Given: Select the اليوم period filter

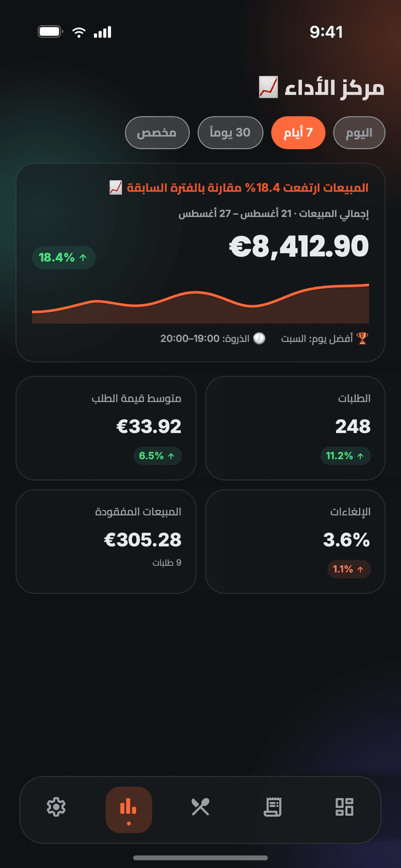Looking at the screenshot, I should pyautogui.click(x=359, y=133).
